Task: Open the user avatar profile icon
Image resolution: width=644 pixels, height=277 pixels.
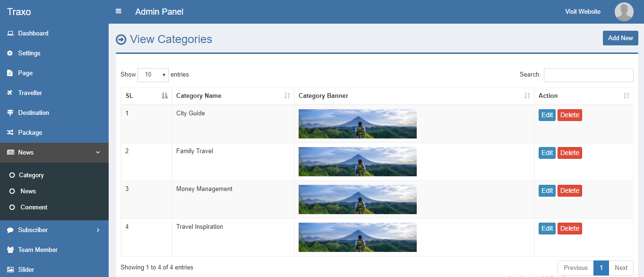Action: 624,12
